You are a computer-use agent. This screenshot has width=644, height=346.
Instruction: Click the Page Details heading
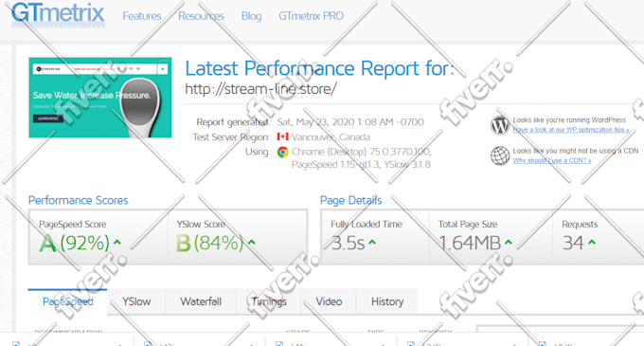(350, 200)
